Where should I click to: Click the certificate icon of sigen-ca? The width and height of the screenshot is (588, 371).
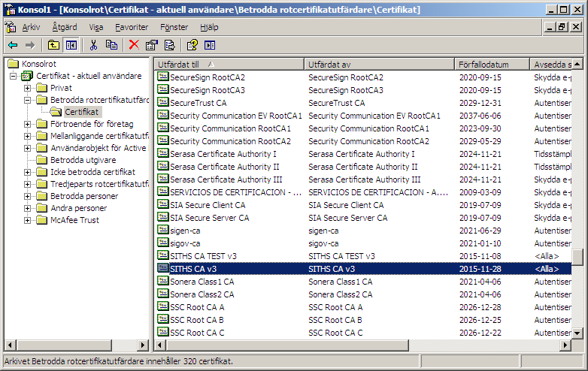[162, 230]
